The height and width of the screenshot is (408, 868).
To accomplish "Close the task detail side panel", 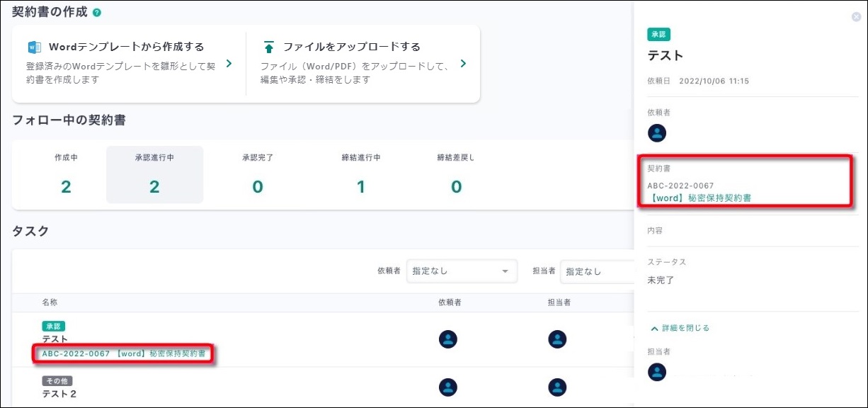I will pos(856,17).
